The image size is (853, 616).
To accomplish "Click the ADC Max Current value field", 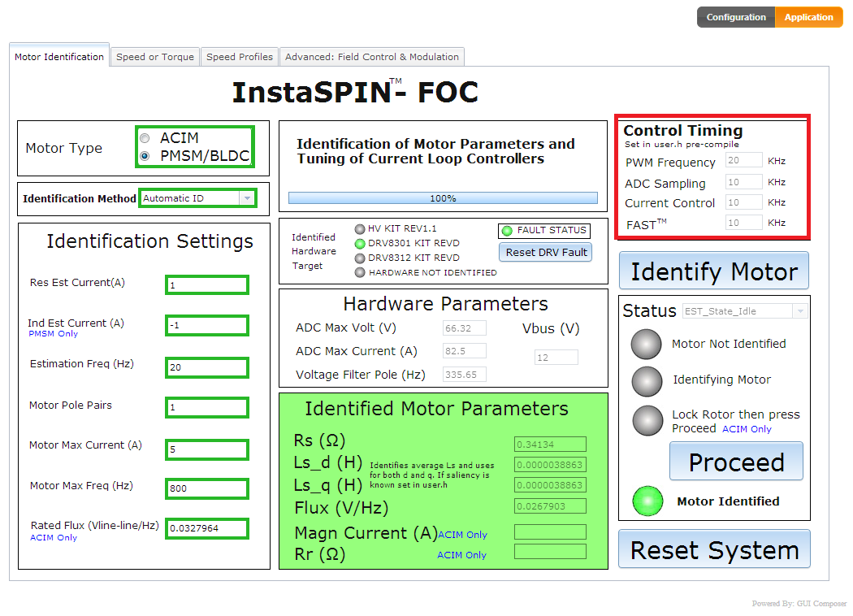I will click(464, 351).
